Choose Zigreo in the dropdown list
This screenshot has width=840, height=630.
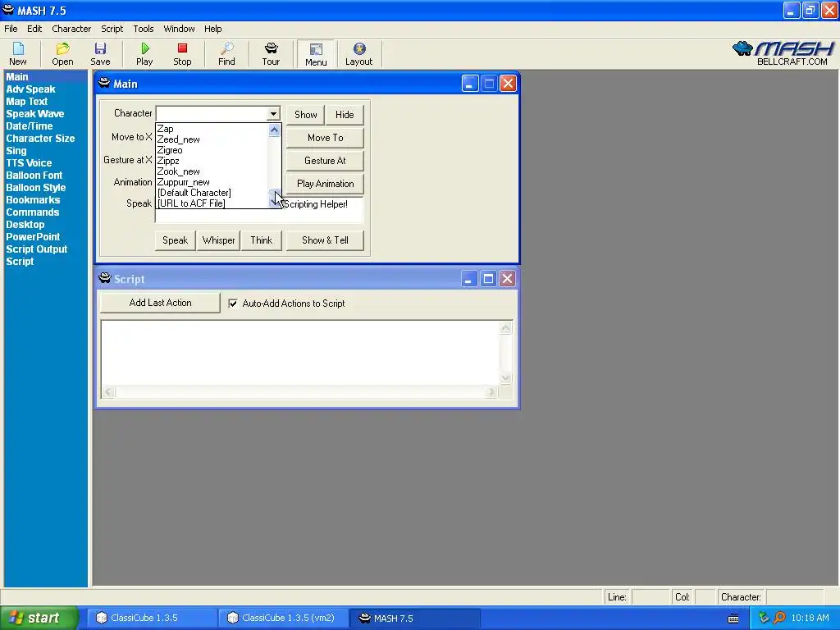tap(170, 150)
